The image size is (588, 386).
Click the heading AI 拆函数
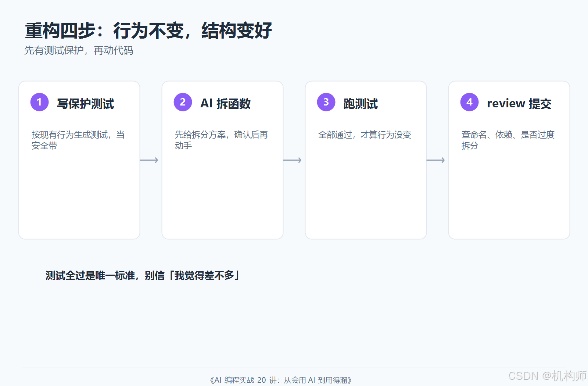click(226, 104)
